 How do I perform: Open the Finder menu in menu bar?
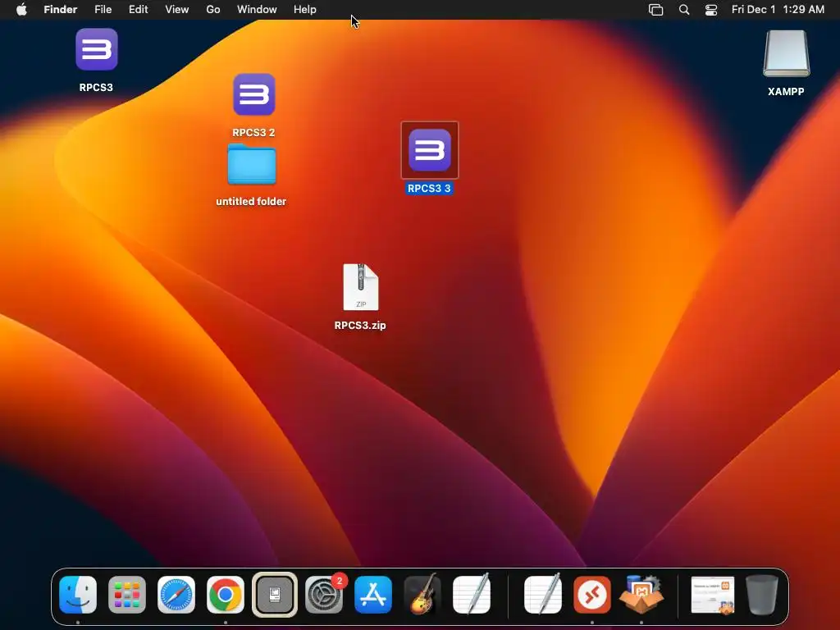[61, 10]
